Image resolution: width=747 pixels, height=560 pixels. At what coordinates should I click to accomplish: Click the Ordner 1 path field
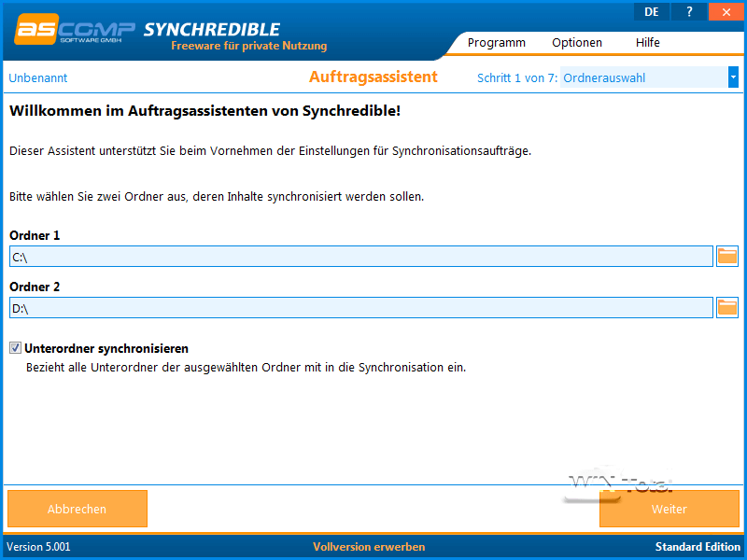pos(361,257)
